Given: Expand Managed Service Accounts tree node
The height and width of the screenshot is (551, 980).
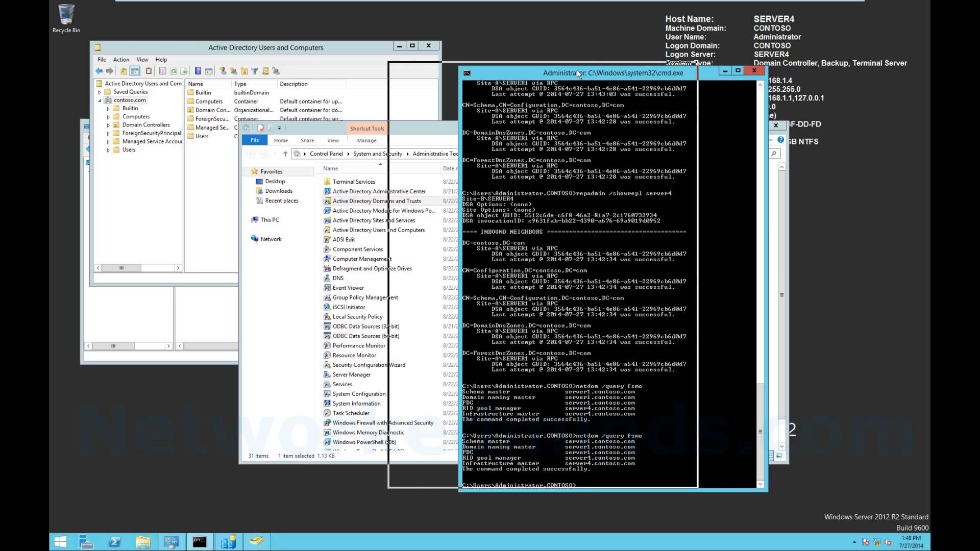Looking at the screenshot, I should (x=108, y=142).
